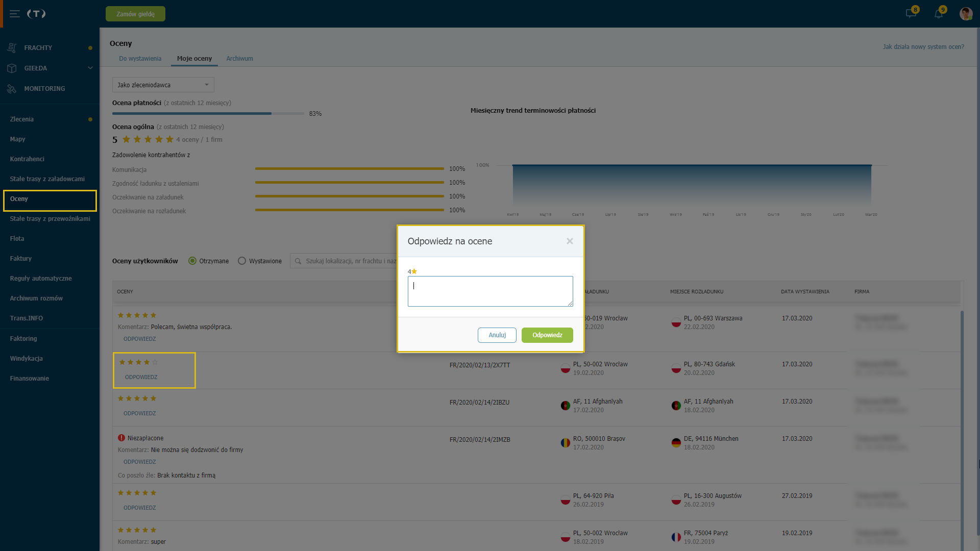Screen dimensions: 980x551
Task: Click ODPOWIEDZ in the FR/2020/02/14/2IBZU row
Action: (x=140, y=413)
